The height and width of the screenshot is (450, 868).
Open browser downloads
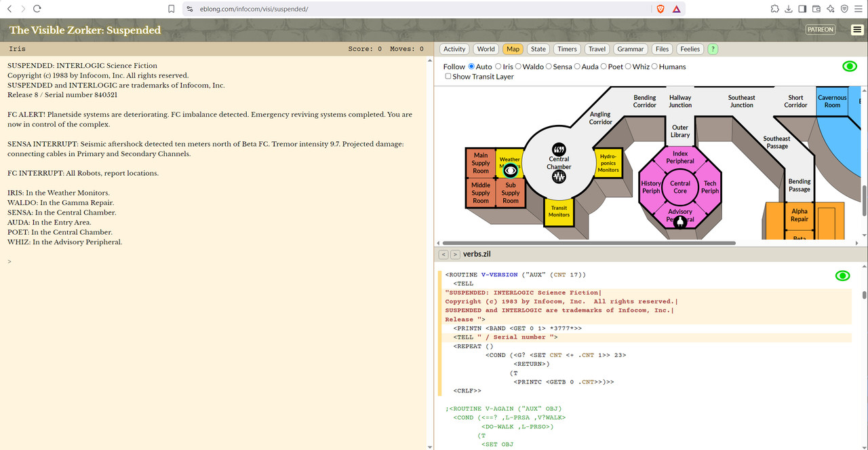coord(789,9)
